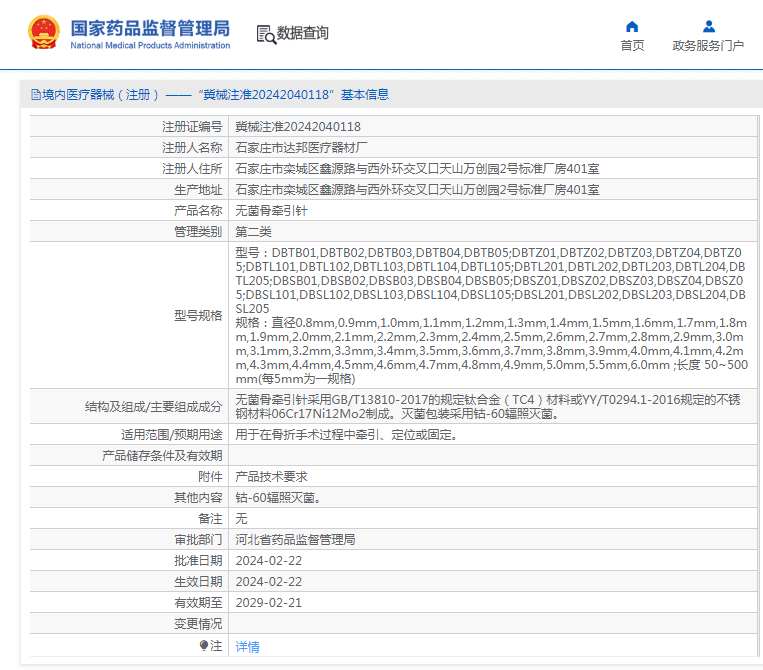Click the document icon before 境内医疗器械
The image size is (763, 670).
pos(36,95)
